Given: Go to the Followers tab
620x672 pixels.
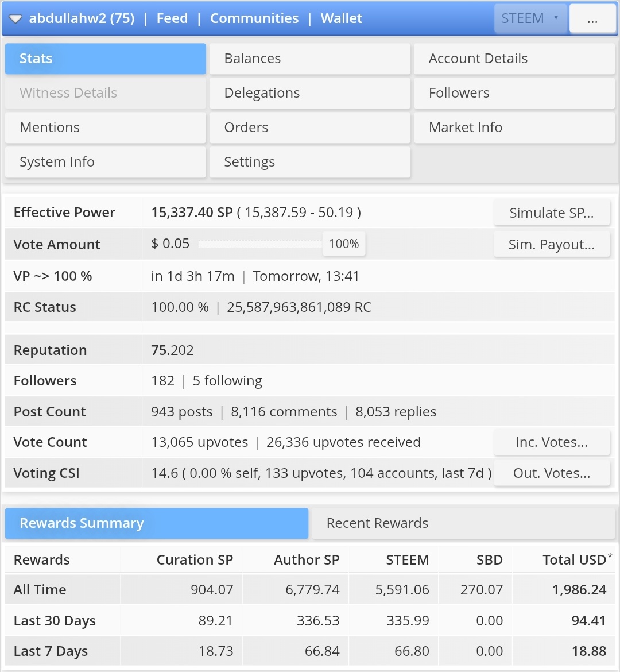Looking at the screenshot, I should click(514, 93).
